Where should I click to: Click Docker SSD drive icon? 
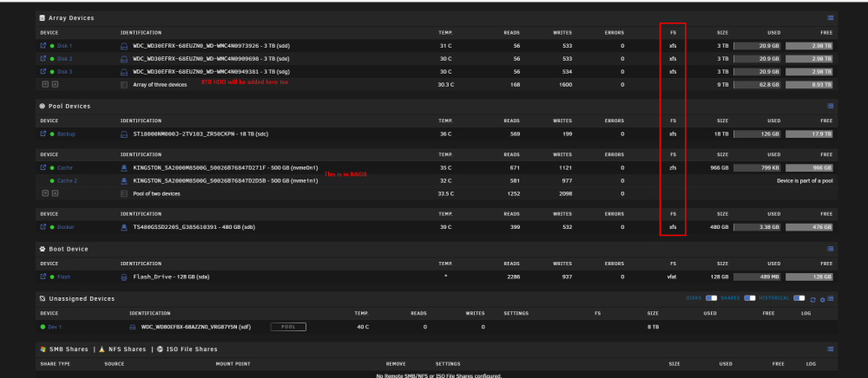(x=124, y=226)
